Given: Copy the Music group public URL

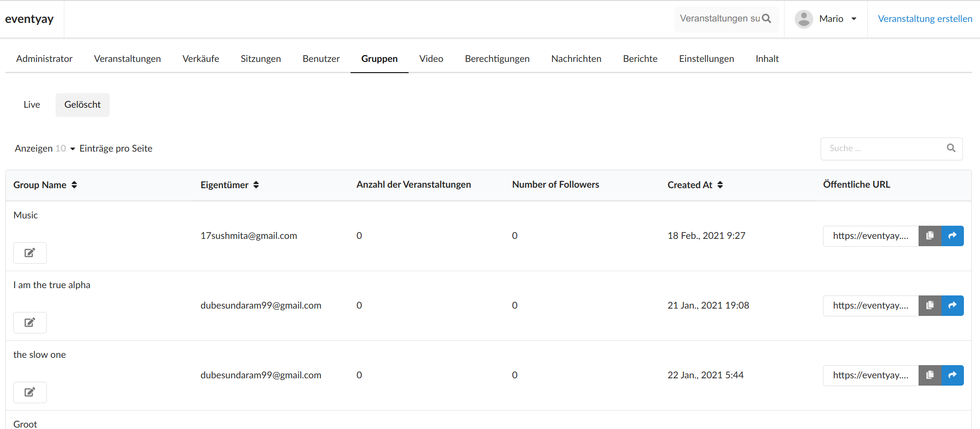Looking at the screenshot, I should [x=930, y=236].
